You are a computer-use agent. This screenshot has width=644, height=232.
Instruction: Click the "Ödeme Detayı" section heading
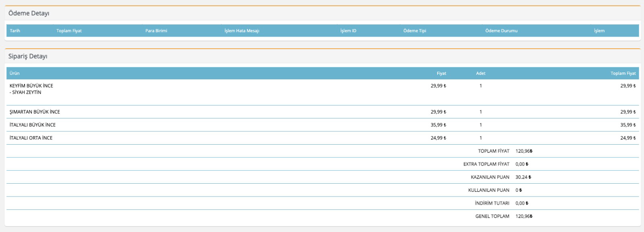(x=29, y=13)
